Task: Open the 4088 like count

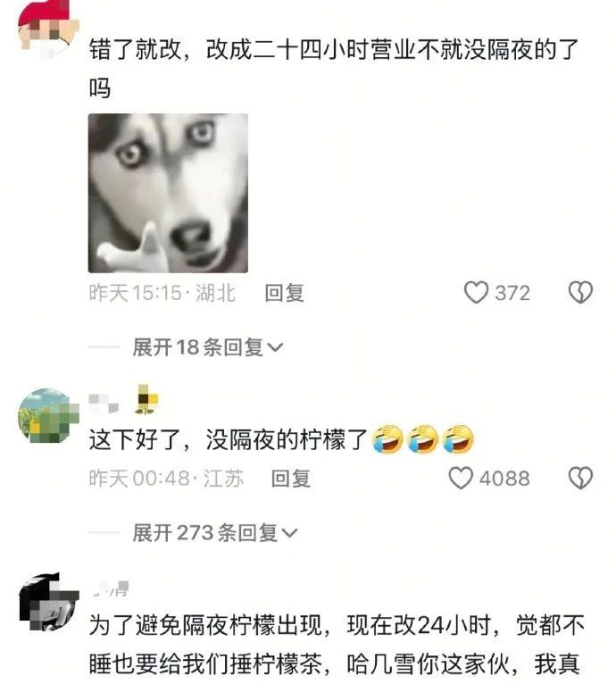Action: [504, 479]
